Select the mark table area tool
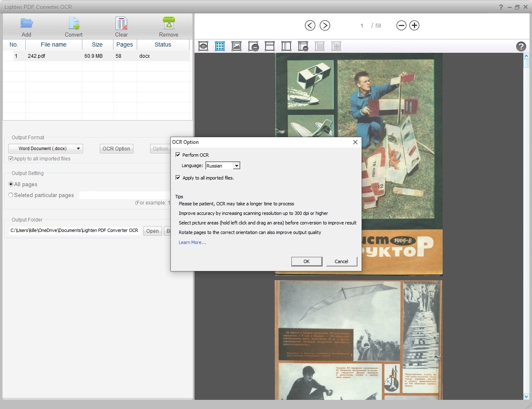The height and width of the screenshot is (409, 532). point(220,46)
